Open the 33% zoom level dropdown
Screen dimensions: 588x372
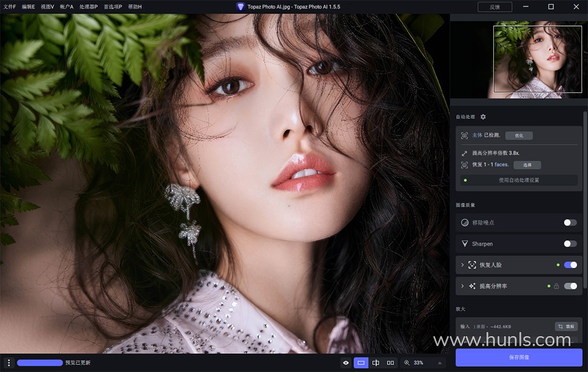click(439, 363)
